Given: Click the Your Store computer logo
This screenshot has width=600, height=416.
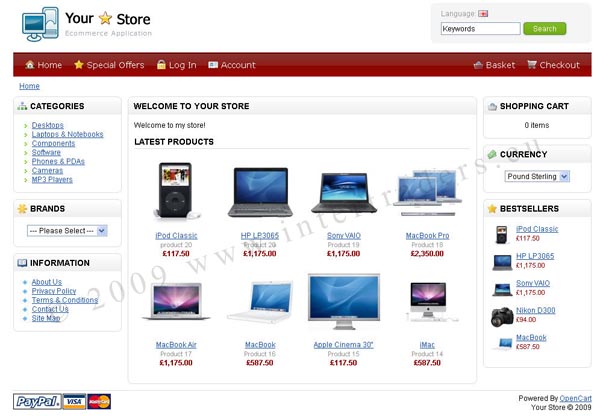Looking at the screenshot, I should tap(40, 24).
